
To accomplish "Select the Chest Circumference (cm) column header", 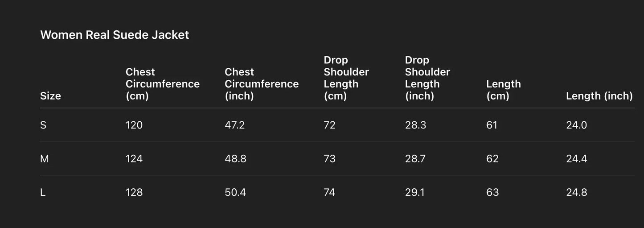I will point(162,84).
